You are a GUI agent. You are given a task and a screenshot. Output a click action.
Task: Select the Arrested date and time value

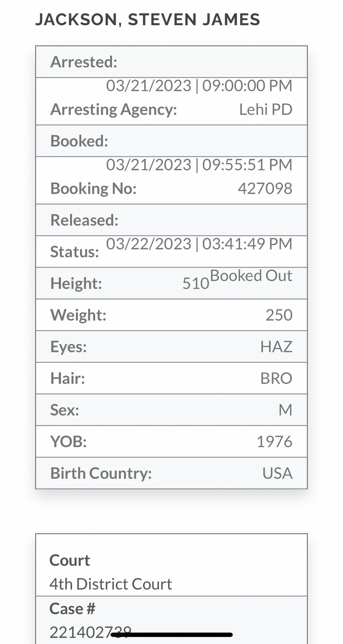tap(199, 86)
